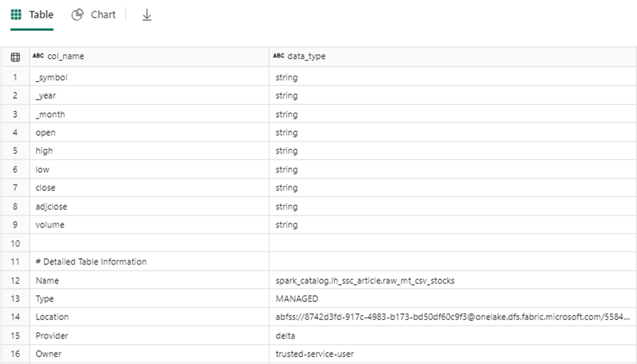Select the abfss Location path cell

point(452,317)
